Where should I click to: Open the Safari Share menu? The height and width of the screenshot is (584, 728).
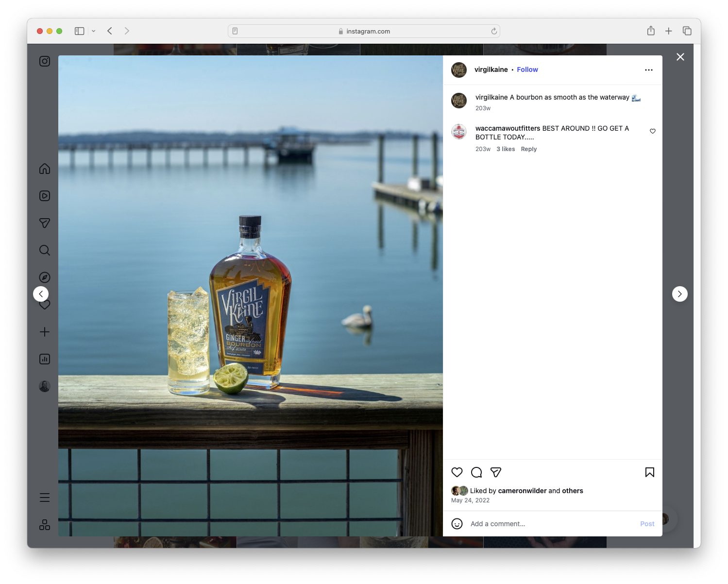pos(651,31)
